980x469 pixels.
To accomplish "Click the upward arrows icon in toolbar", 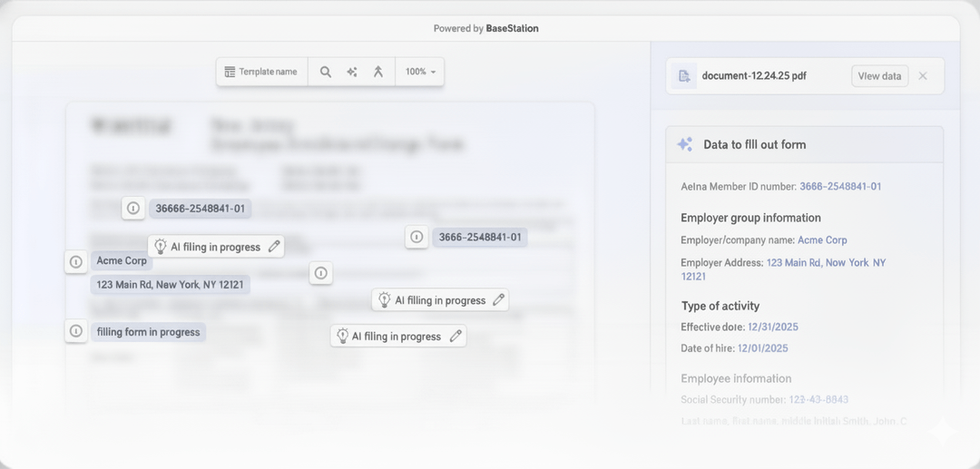I will 378,72.
